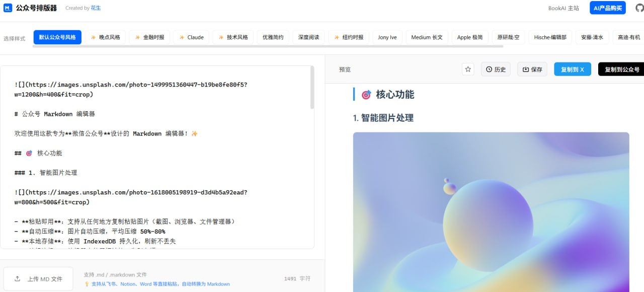
Task: Click the style list horizontal scrollbar
Action: pyautogui.click(x=268, y=46)
